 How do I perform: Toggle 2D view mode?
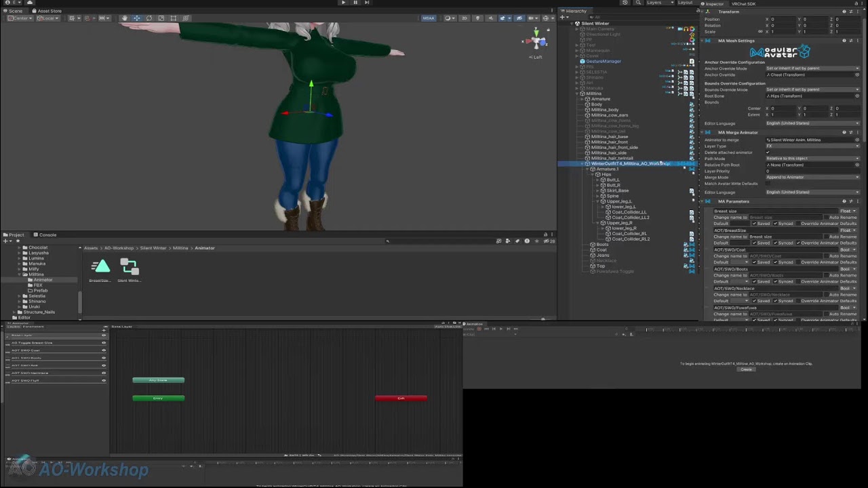[465, 18]
